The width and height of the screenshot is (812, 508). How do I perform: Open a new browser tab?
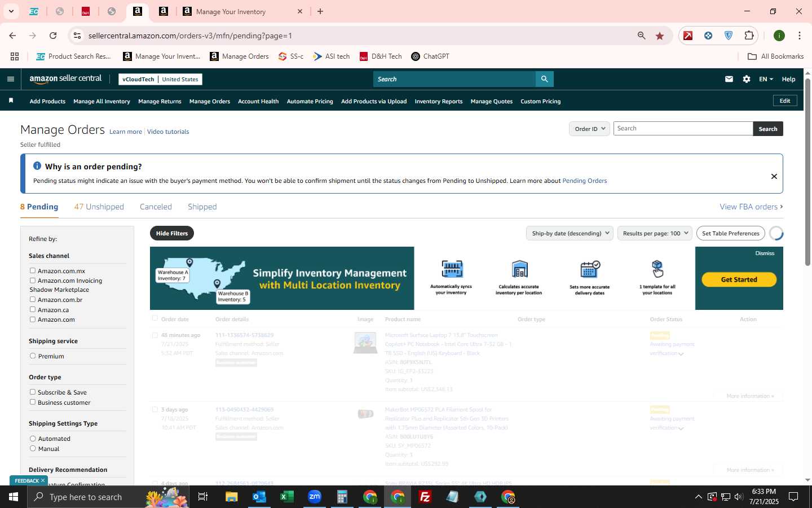(x=320, y=11)
